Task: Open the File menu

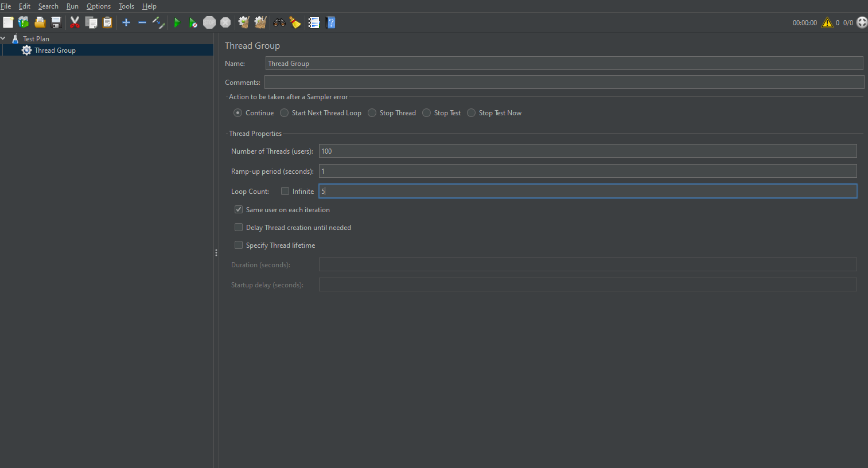Action: click(6, 6)
